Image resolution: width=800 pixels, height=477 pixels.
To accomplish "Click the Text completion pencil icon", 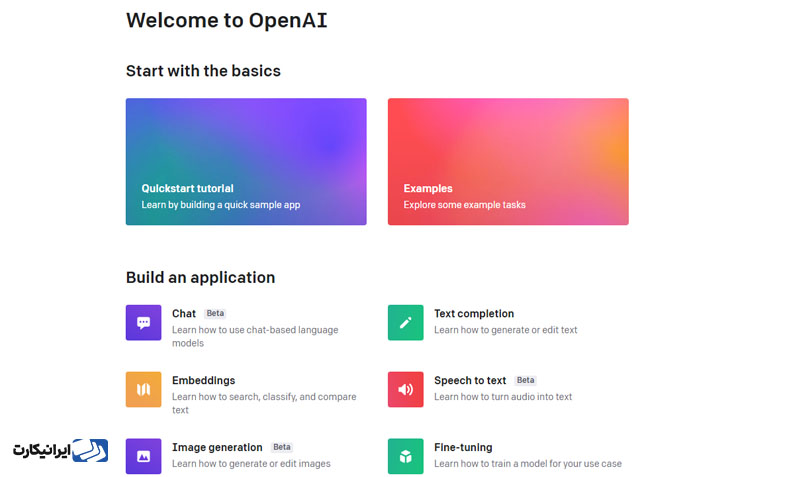I will click(x=406, y=322).
